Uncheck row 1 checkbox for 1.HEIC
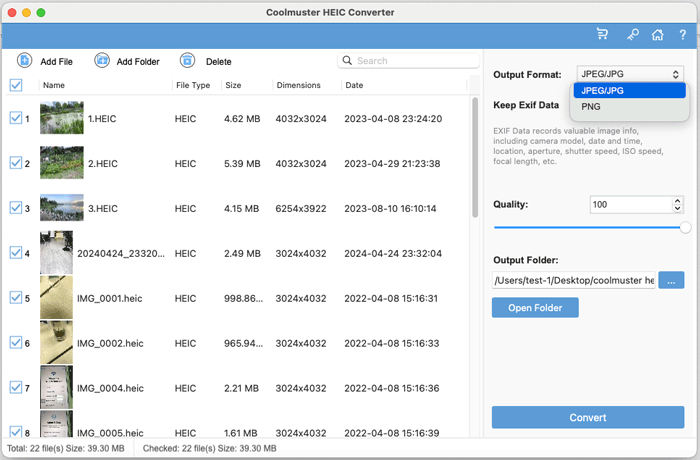This screenshot has width=700, height=460. 16,118
